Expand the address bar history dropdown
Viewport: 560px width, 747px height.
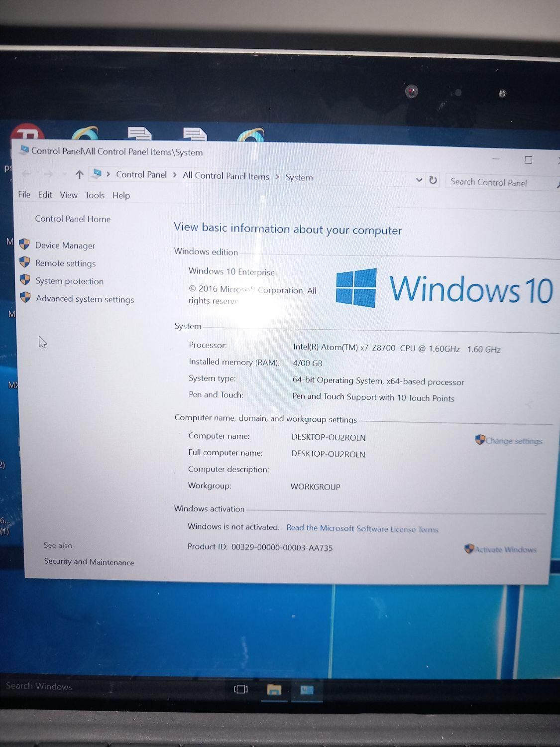click(x=419, y=180)
